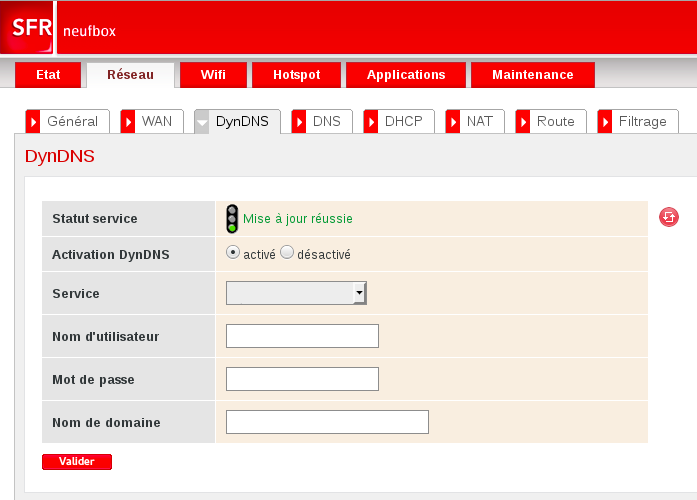Click the arrow icon on the Général tab

[32, 121]
